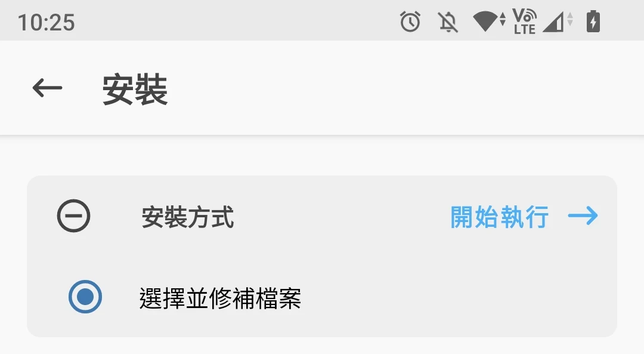This screenshot has height=354, width=644.
Task: Tap the charging battery icon
Action: 593,21
